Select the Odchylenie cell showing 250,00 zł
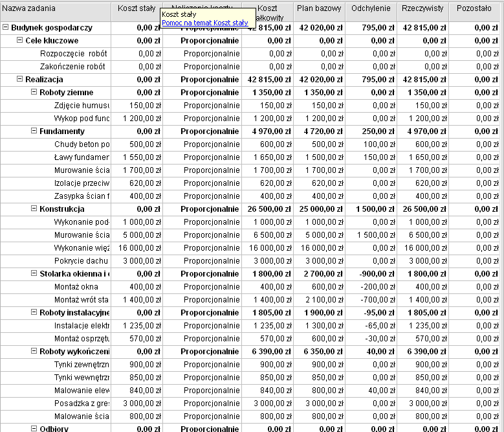Viewport: 504px width, 432px height. 371,131
